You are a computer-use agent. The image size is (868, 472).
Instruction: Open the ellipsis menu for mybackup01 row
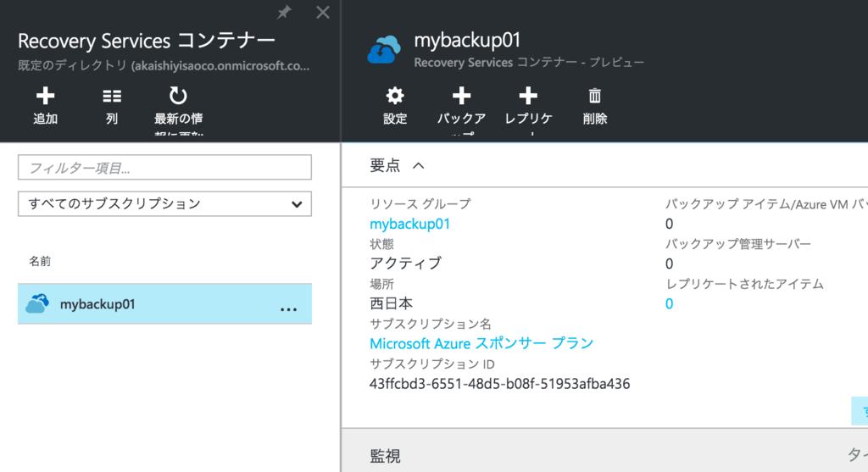click(x=288, y=309)
